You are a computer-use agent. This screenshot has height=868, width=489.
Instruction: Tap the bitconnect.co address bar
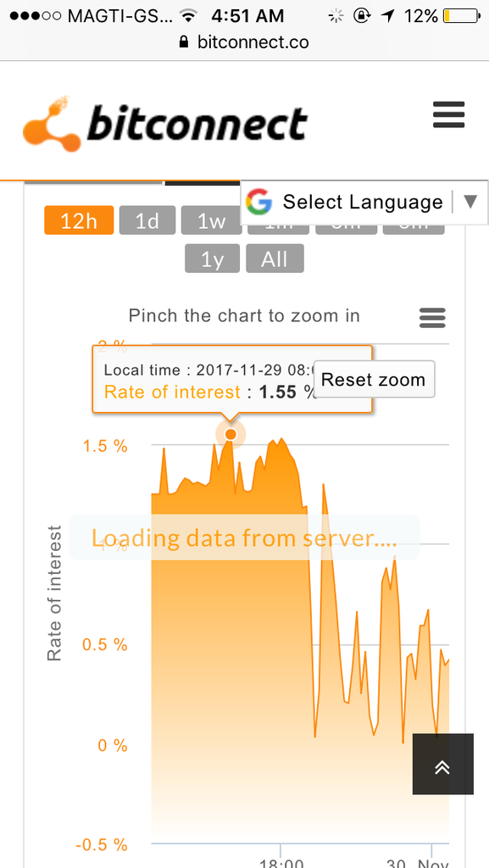244,42
